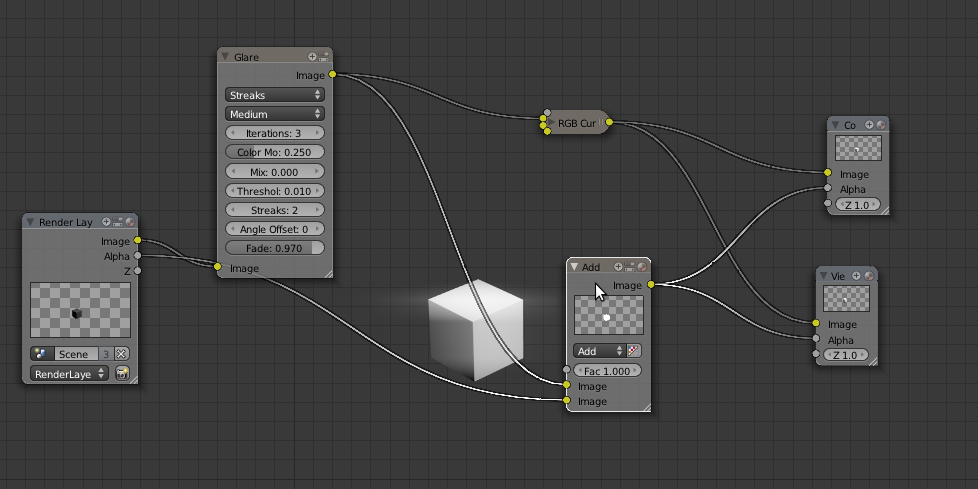Click the Scene name field in Render Layers
Image resolution: width=978 pixels, height=489 pixels.
tap(75, 354)
